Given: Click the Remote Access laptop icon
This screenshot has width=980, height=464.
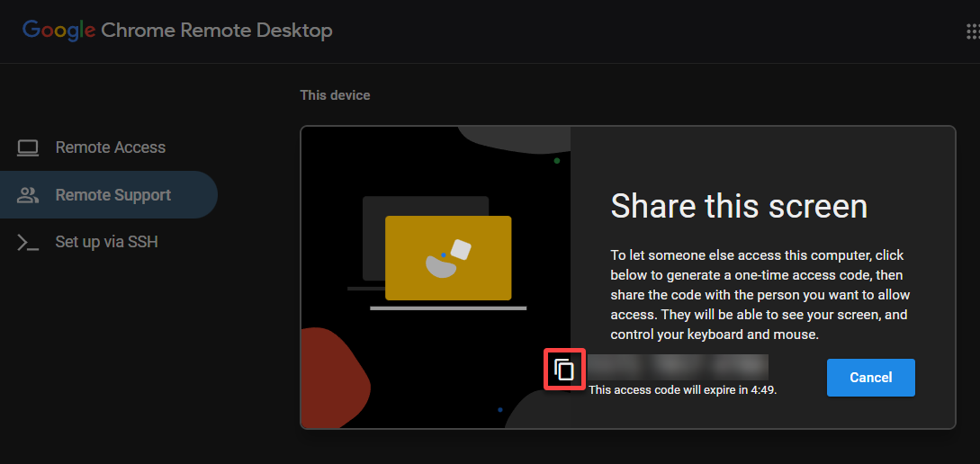Looking at the screenshot, I should (x=28, y=148).
